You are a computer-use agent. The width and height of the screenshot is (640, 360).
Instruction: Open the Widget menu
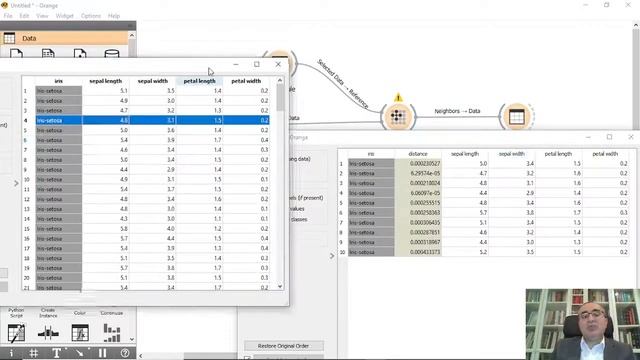click(x=64, y=16)
